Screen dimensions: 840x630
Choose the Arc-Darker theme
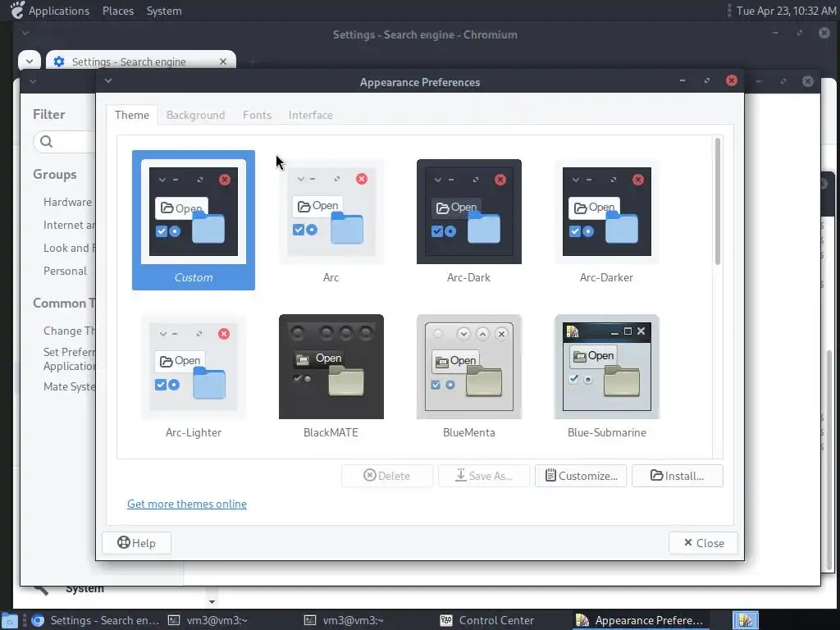tap(606, 220)
